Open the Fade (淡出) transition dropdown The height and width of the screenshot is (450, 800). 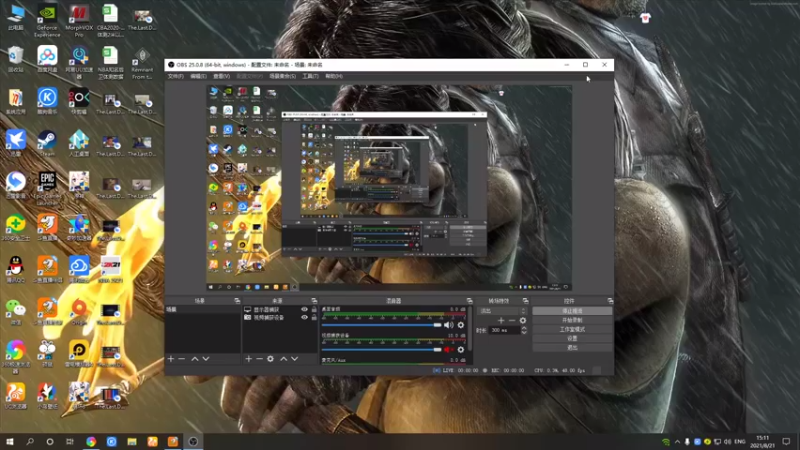[502, 311]
